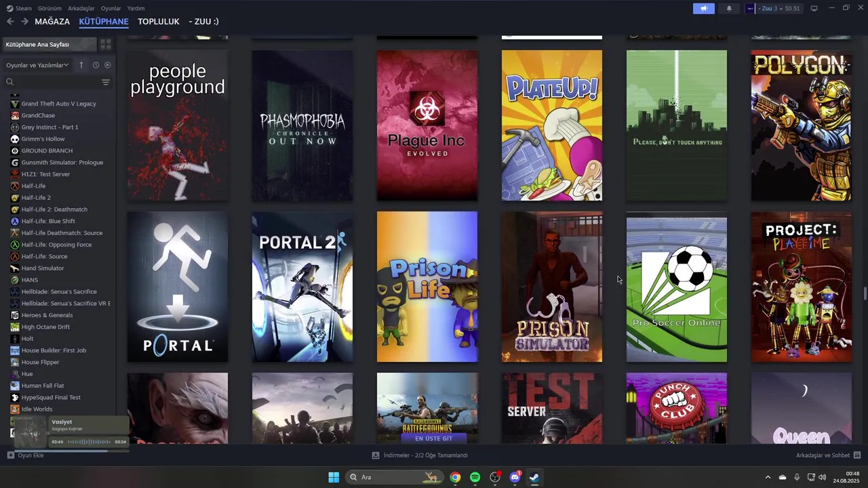868x488 pixels.
Task: Select Heroes & Generals in sidebar
Action: coord(47,315)
